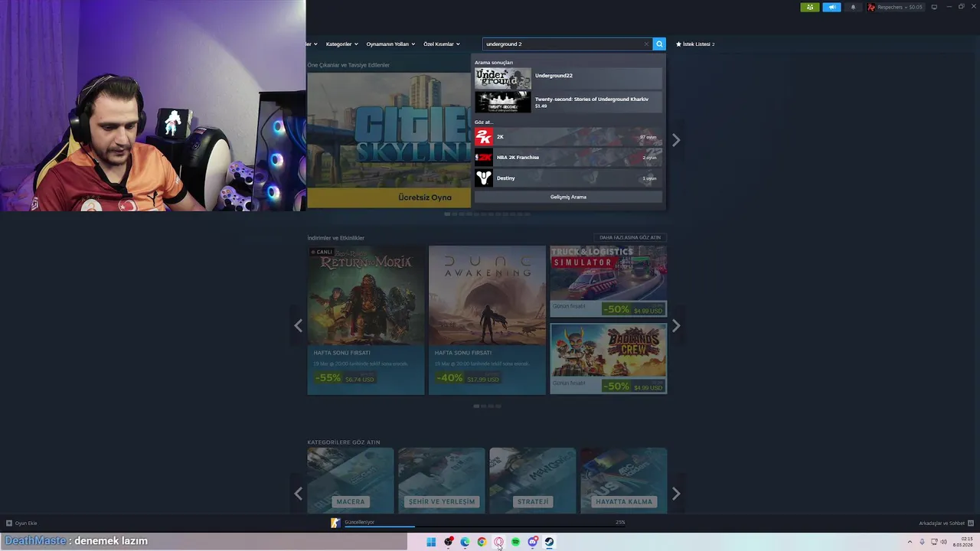The height and width of the screenshot is (551, 980).
Task: Switch to Big Picture mode monitor icon
Action: [934, 7]
